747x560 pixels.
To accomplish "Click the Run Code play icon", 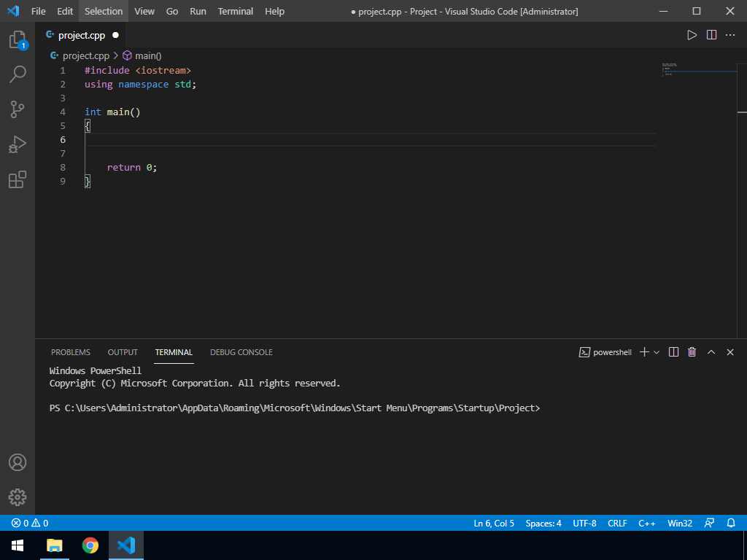I will (692, 35).
